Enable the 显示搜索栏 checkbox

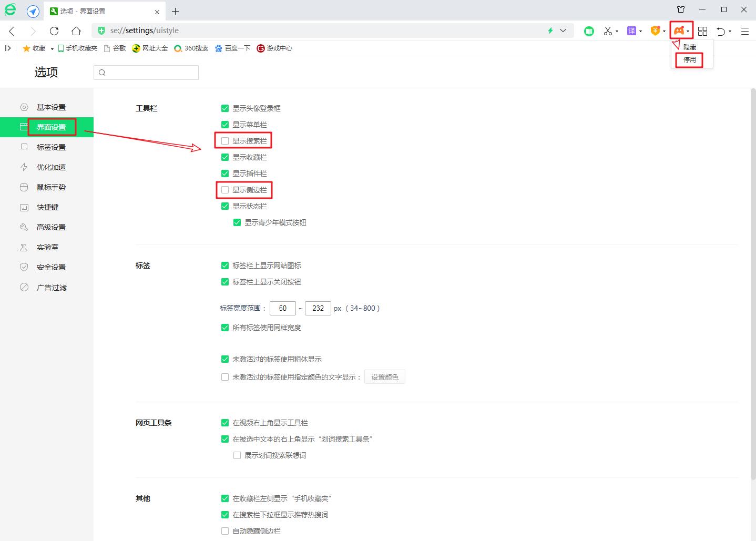[x=225, y=140]
